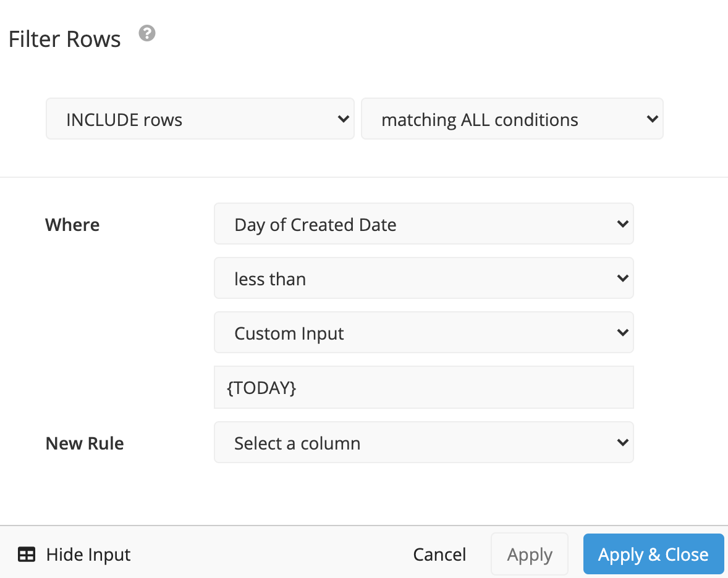
Task: Click the blue Apply & Close button
Action: 653,554
